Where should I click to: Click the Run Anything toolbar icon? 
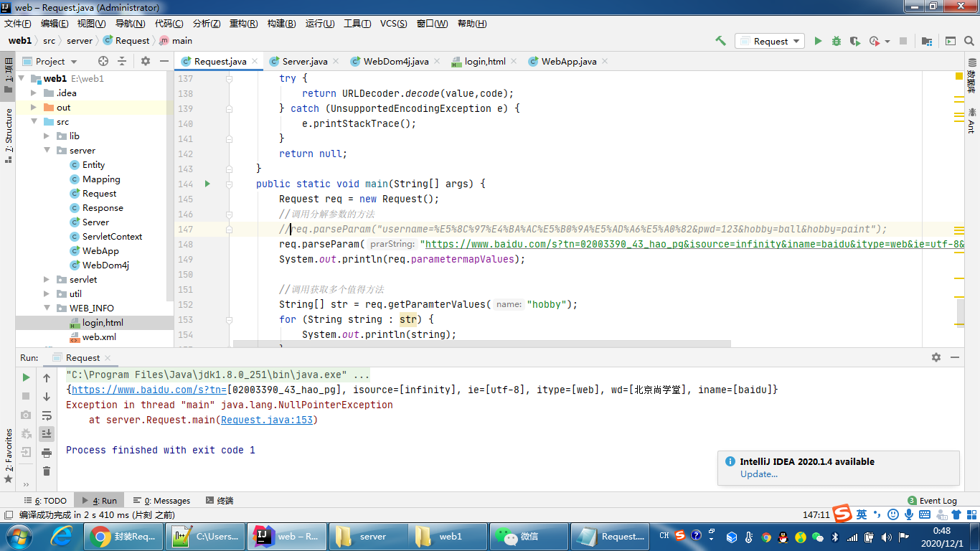point(951,41)
